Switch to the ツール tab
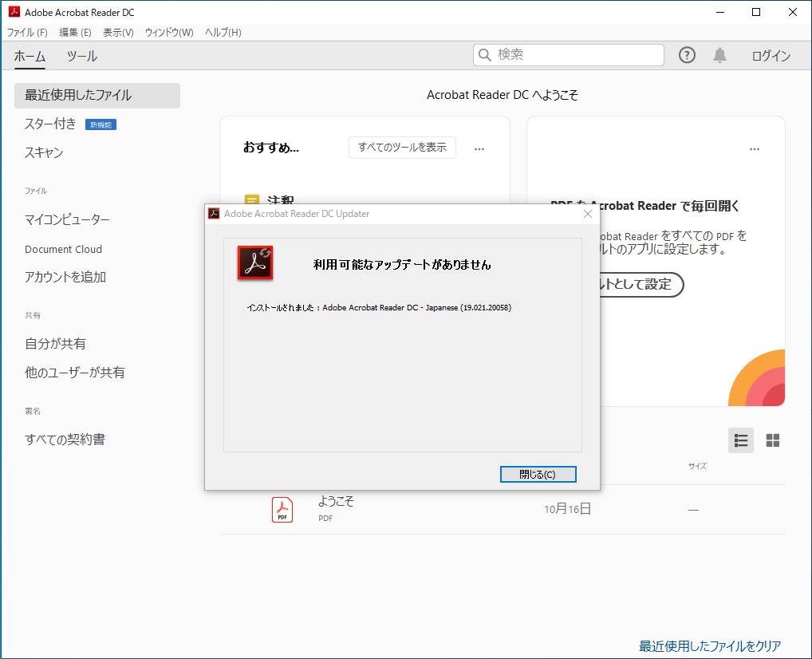Screen dimensions: 812x659 tap(81, 57)
